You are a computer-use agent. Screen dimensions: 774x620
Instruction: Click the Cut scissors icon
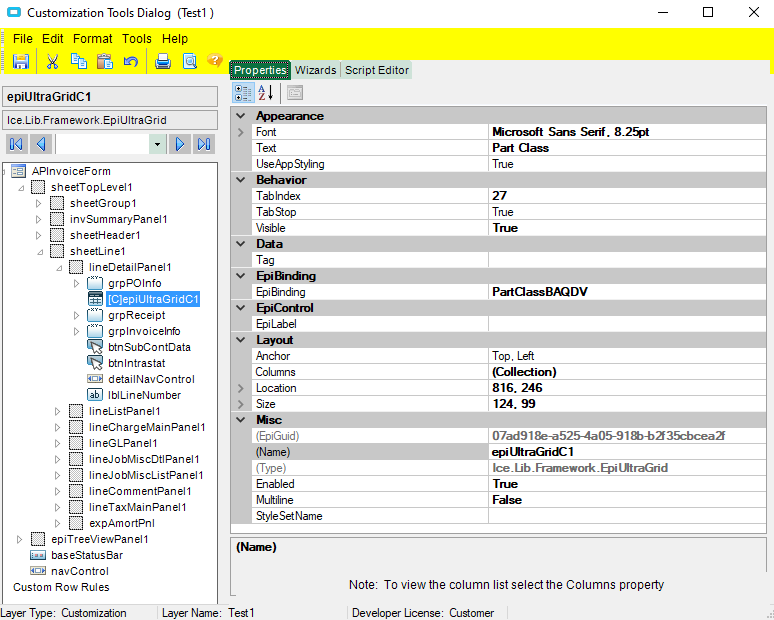[52, 62]
